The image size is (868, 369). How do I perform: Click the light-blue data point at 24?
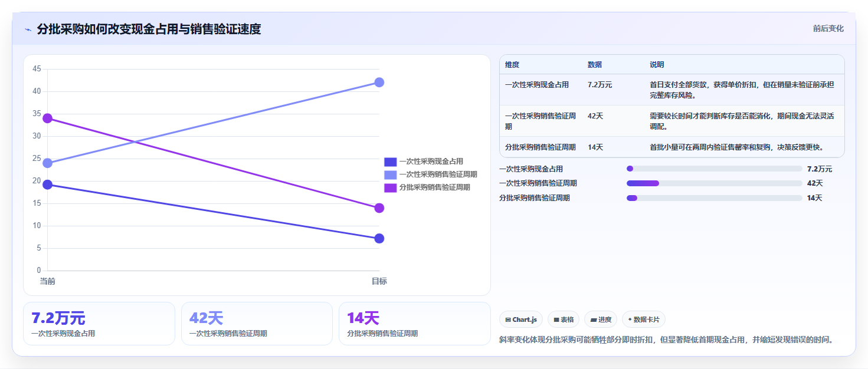48,163
